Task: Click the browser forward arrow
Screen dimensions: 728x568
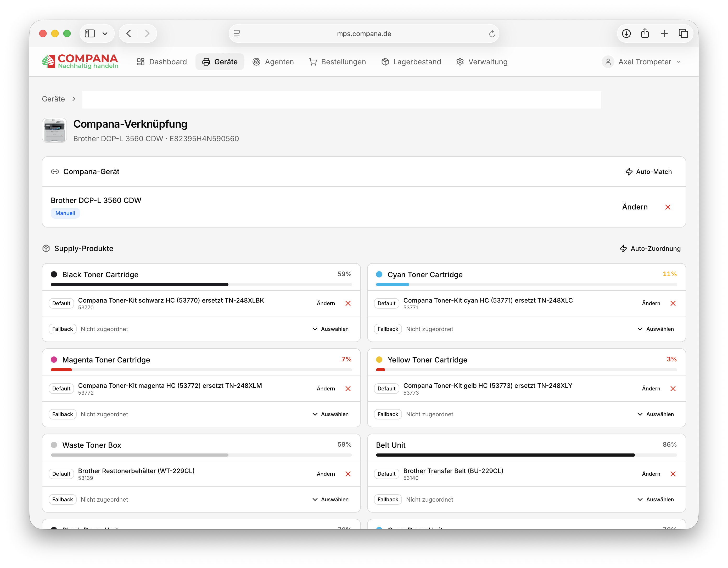Action: point(147,33)
